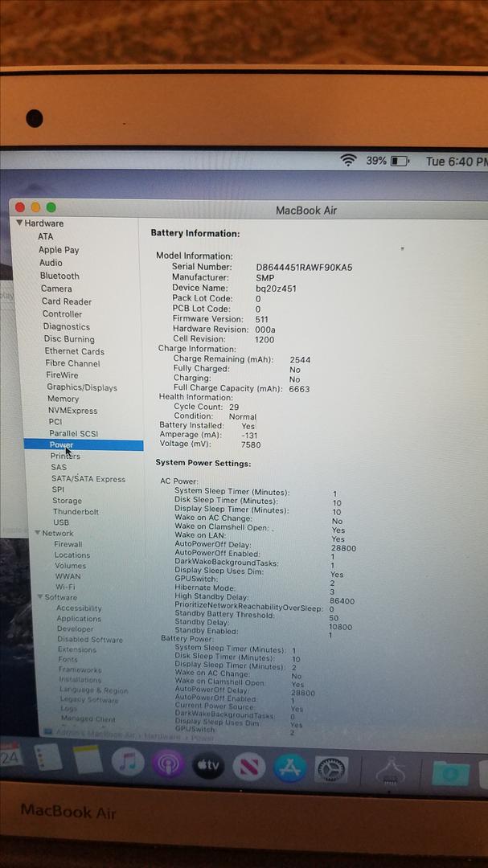The width and height of the screenshot is (488, 868).
Task: Select Camera in the sidebar
Action: pyautogui.click(x=56, y=289)
